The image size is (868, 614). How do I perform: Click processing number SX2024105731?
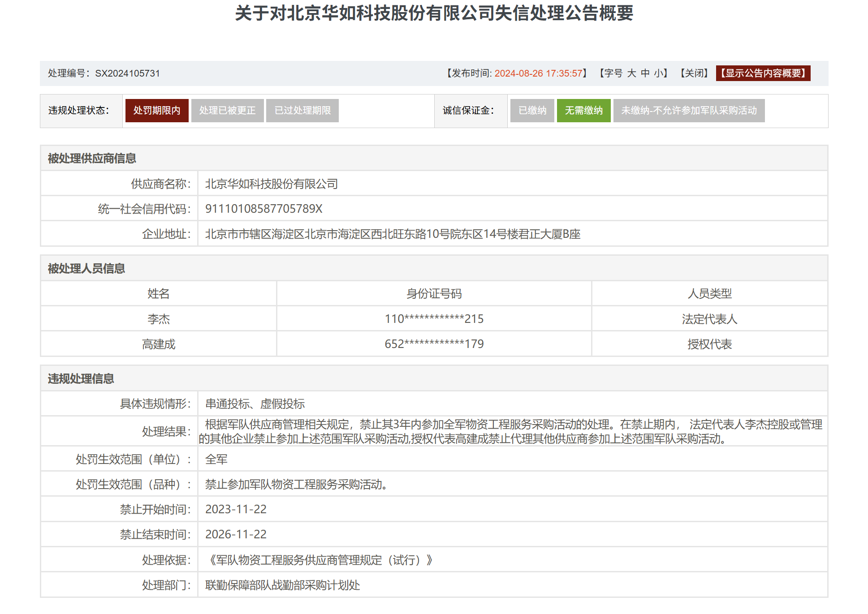point(127,73)
